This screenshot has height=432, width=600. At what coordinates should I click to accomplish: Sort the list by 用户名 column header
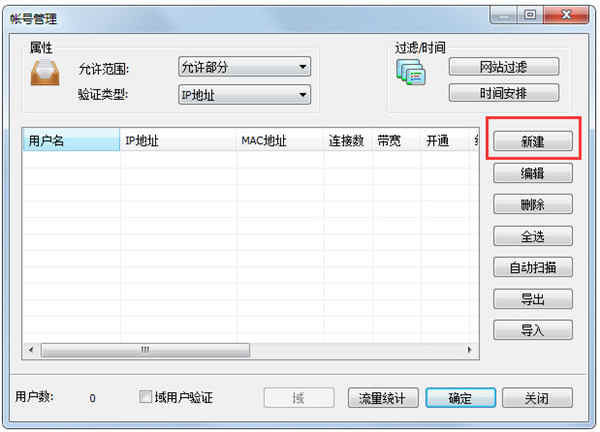click(71, 140)
